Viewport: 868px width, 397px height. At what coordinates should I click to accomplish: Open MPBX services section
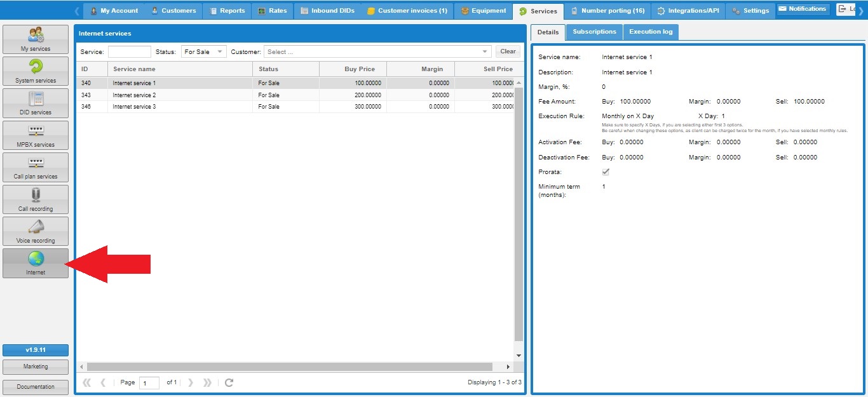click(x=36, y=135)
